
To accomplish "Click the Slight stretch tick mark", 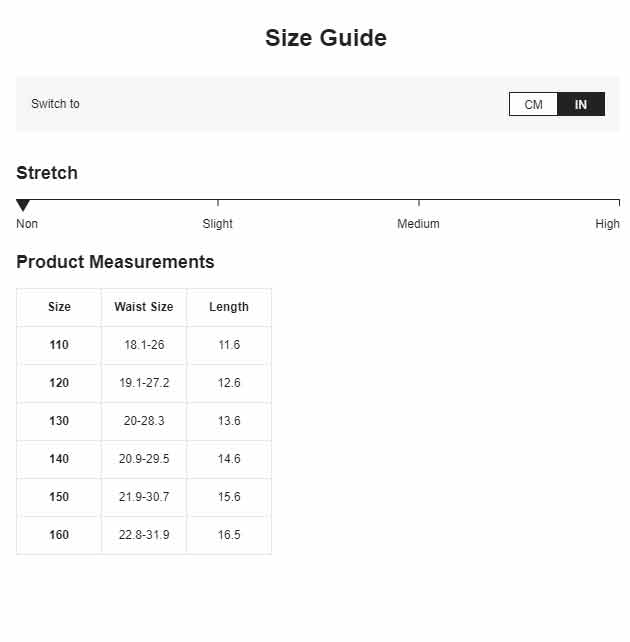I will pos(218,203).
